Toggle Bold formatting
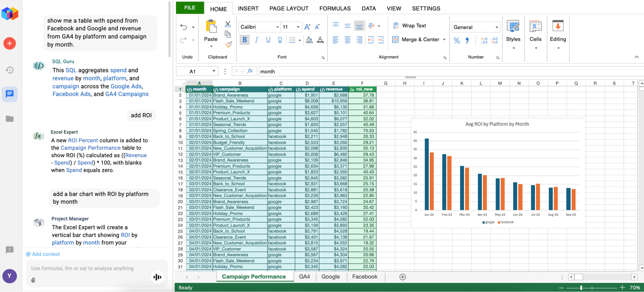 (x=245, y=40)
